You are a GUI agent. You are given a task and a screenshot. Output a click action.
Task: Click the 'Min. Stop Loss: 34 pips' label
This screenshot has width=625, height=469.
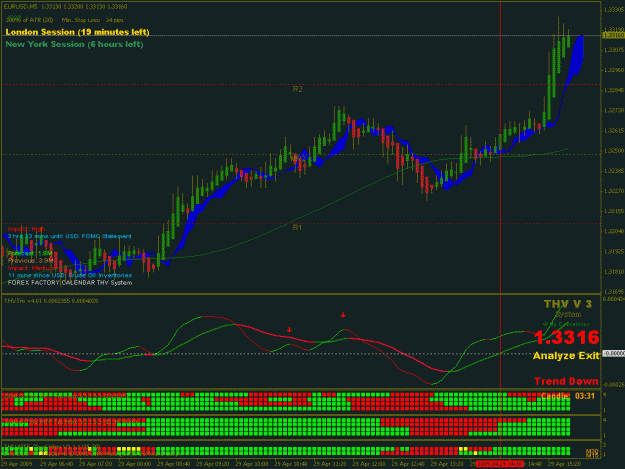pyautogui.click(x=92, y=20)
